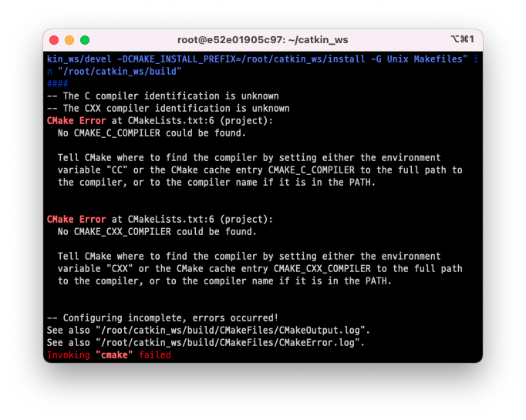Click the CMakeOutput.log path line
Screen dimensions: 526x420
coord(208,330)
